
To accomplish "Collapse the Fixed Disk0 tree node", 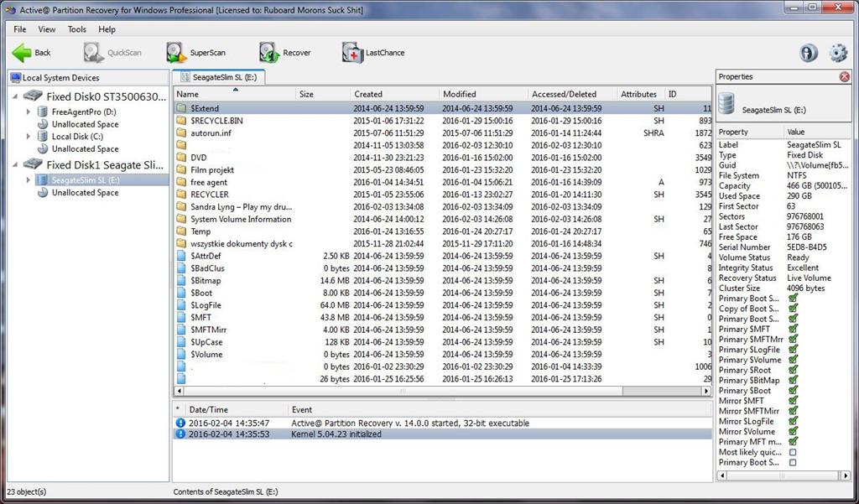I will point(15,97).
